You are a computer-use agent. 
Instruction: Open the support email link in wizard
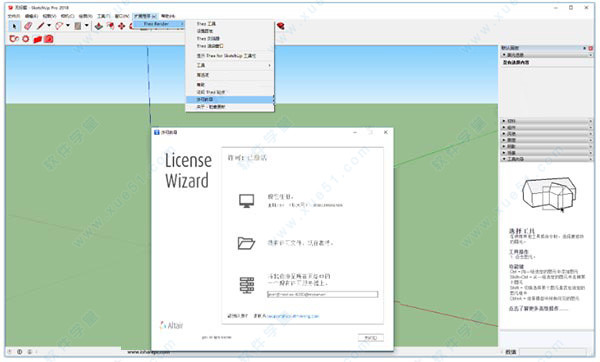(x=293, y=316)
